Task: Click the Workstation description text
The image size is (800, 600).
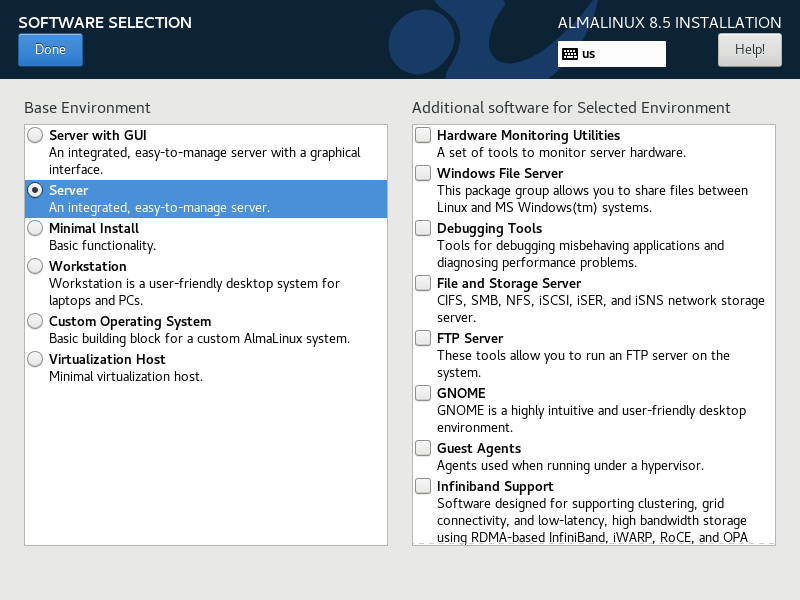Action: click(x=194, y=291)
